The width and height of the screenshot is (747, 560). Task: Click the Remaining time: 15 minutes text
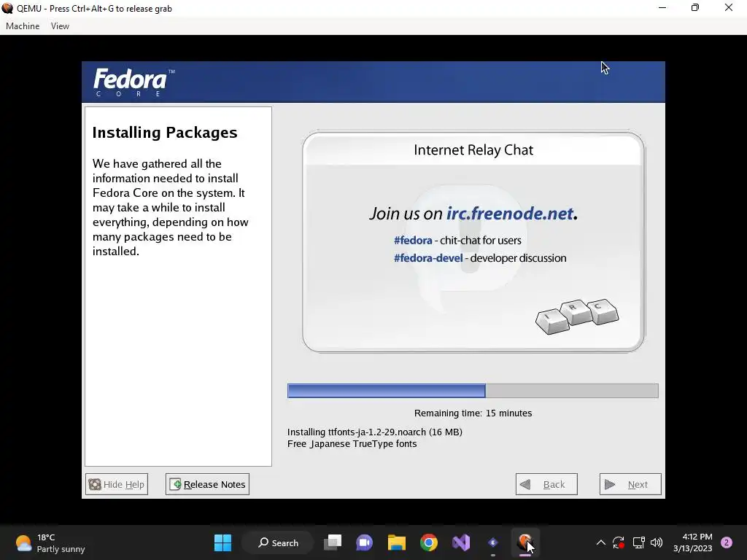473,413
